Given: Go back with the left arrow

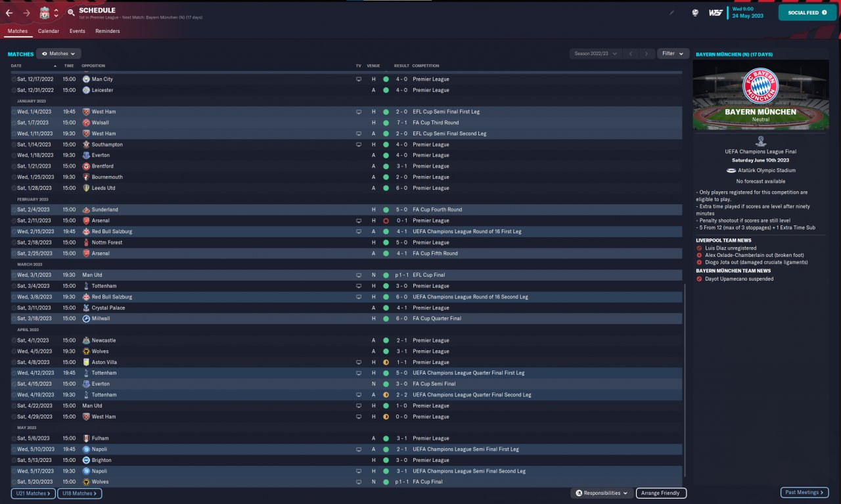Looking at the screenshot, I should coord(9,12).
